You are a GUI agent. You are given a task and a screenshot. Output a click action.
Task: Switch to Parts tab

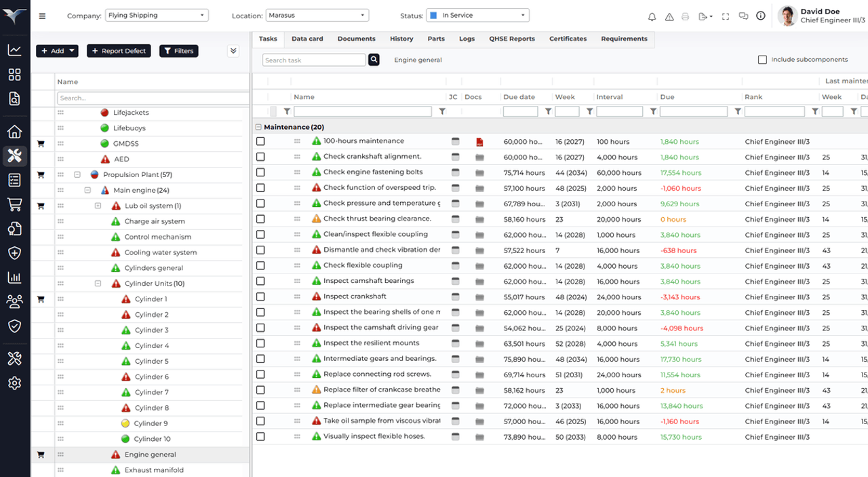pyautogui.click(x=436, y=39)
